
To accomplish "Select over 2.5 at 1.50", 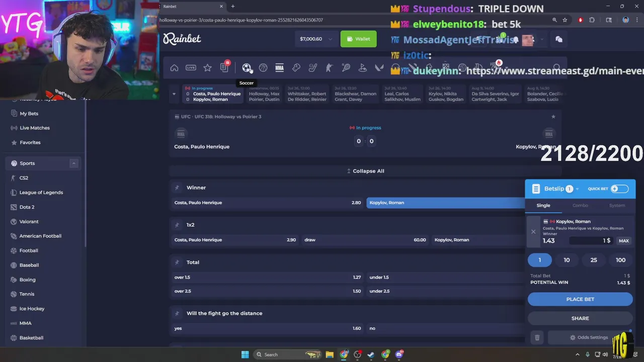I will point(267,291).
